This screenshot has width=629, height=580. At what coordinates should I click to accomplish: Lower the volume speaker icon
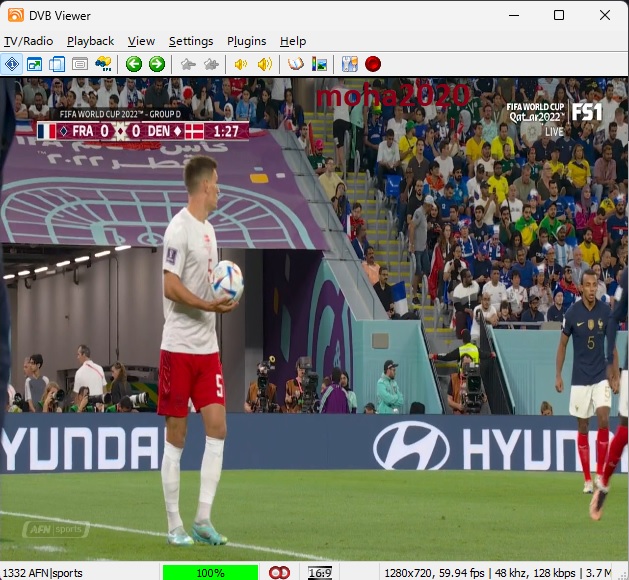(241, 64)
